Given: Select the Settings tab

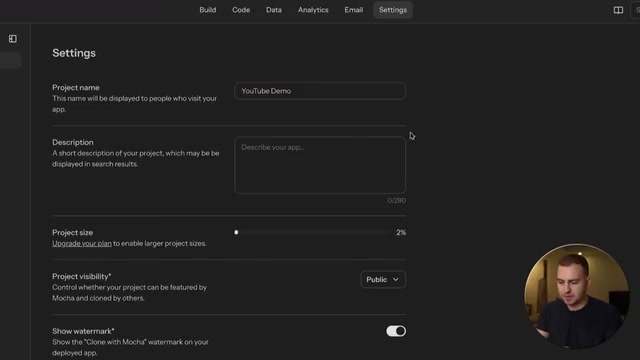Looking at the screenshot, I should point(393,10).
